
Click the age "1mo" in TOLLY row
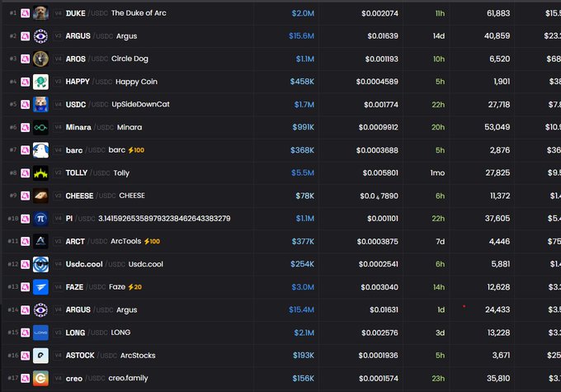click(437, 173)
